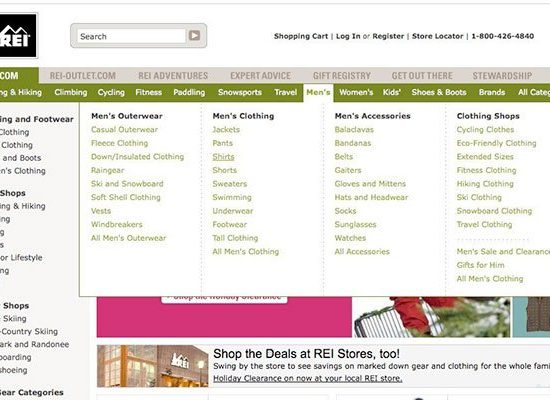The image size is (550, 400).
Task: Open Windbreakers link
Action: [x=116, y=225]
